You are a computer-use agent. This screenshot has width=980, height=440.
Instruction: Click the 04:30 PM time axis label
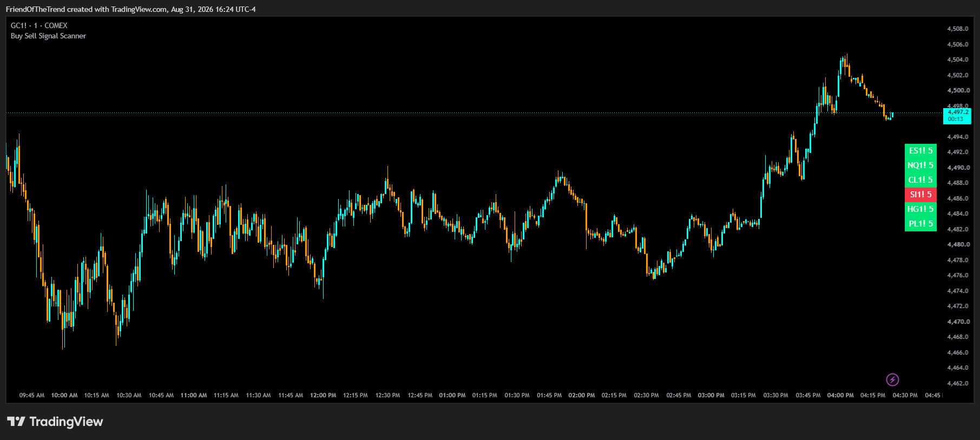coord(905,395)
